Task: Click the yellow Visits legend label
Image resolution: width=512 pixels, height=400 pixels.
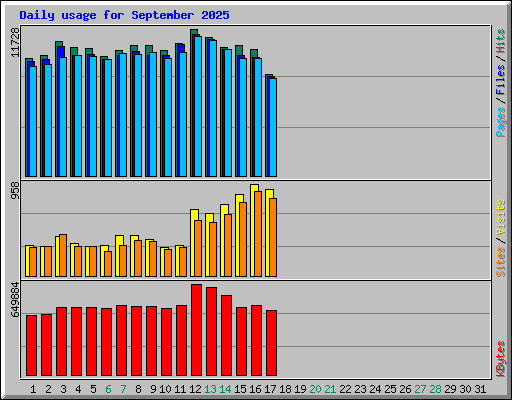Action: tap(500, 218)
